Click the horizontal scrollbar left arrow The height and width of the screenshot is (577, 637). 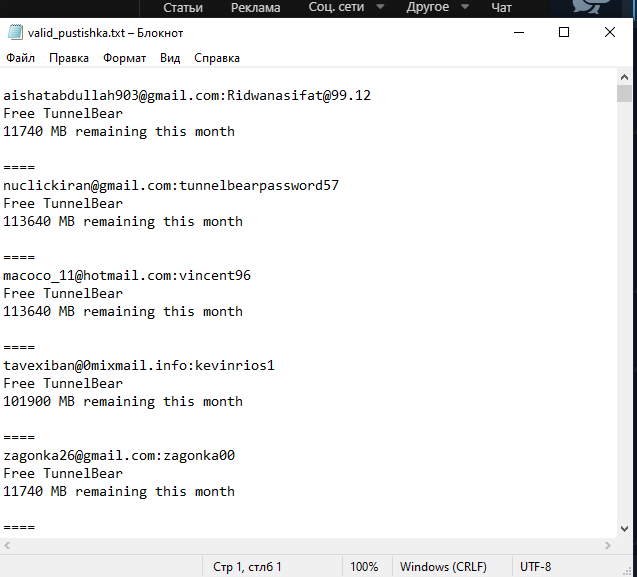click(9, 544)
